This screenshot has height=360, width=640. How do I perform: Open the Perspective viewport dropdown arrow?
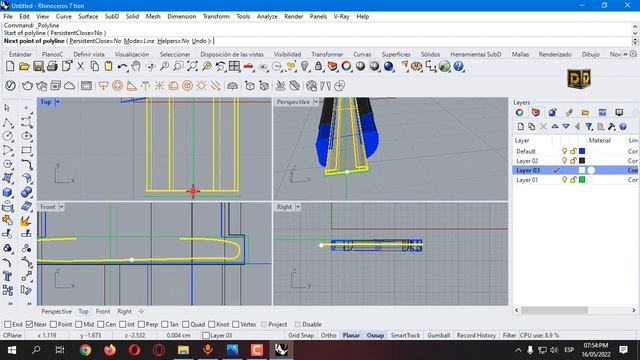pyautogui.click(x=316, y=102)
